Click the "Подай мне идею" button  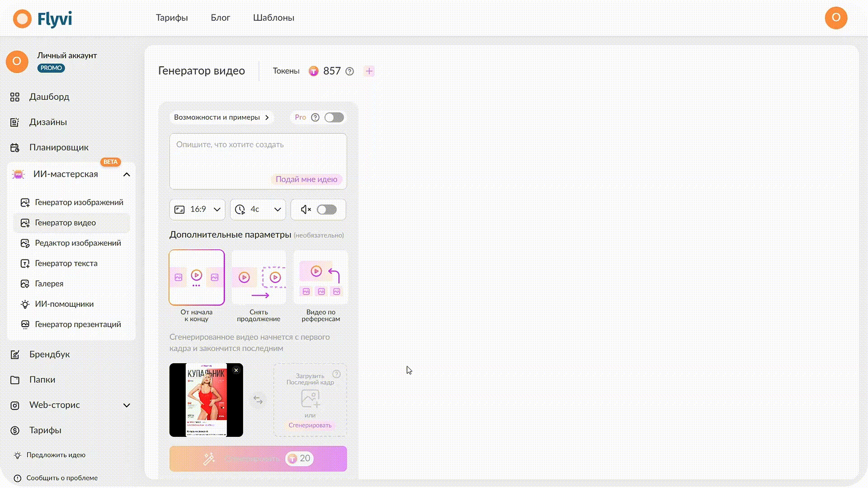(x=307, y=179)
